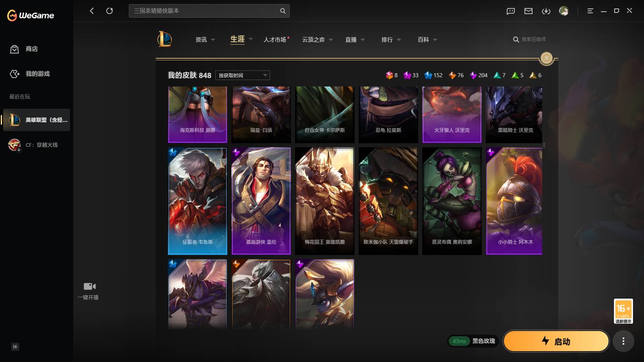Open the 按获取时间 sort dropdown
644x362 pixels.
(x=243, y=75)
